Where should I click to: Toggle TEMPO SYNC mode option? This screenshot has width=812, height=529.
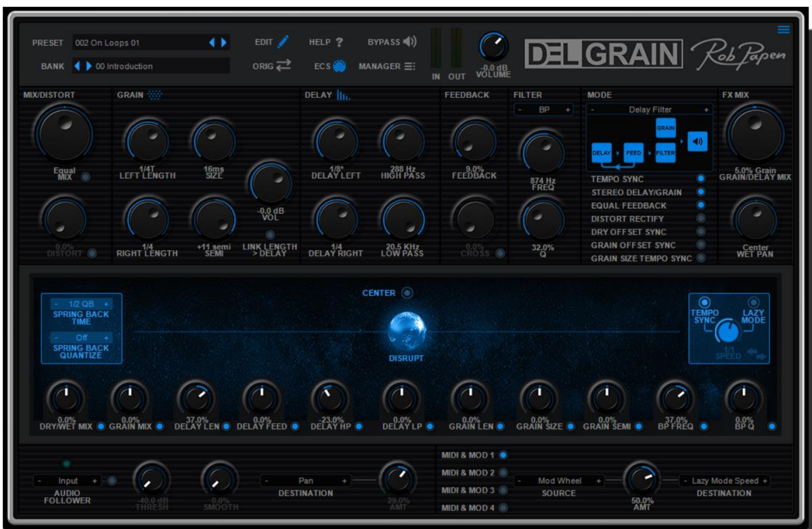coord(701,179)
